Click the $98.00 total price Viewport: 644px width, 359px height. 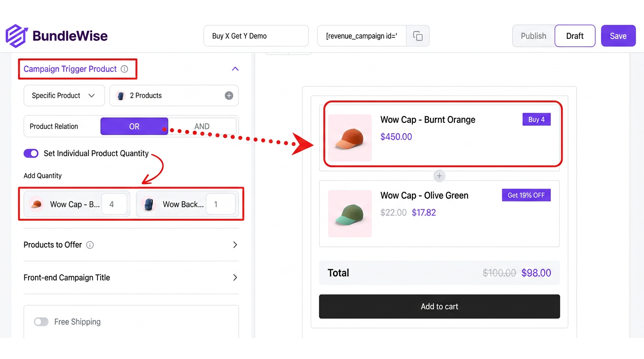click(x=536, y=273)
